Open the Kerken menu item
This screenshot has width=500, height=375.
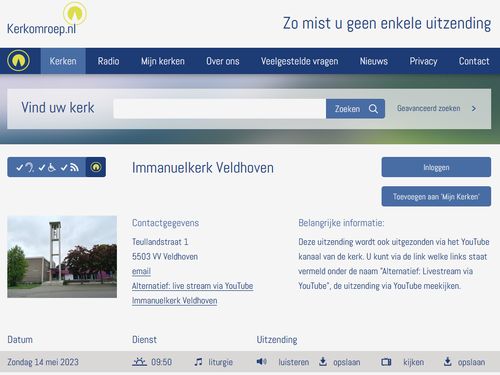point(63,61)
